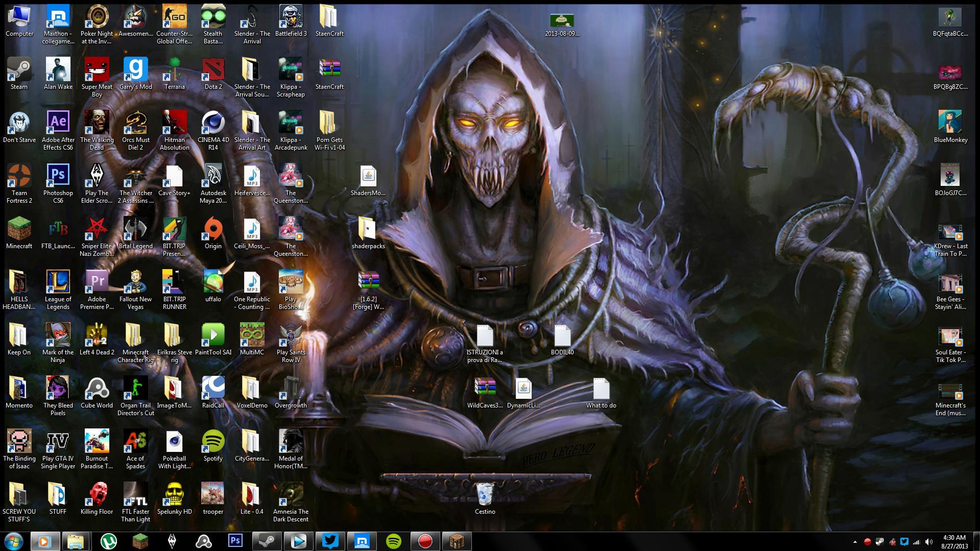Open DynamicLi jar file
The height and width of the screenshot is (551, 980).
click(x=523, y=393)
